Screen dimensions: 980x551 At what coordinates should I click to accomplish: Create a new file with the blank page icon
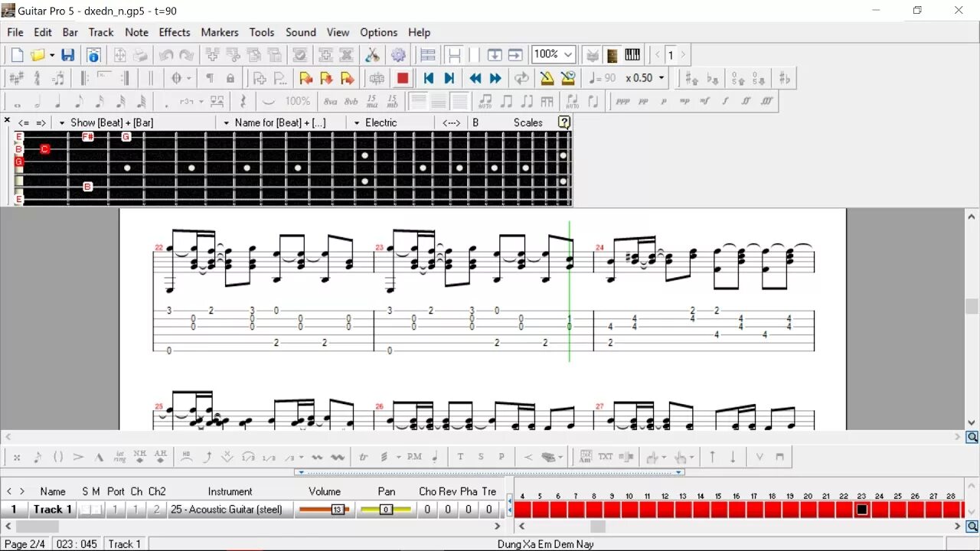point(18,55)
